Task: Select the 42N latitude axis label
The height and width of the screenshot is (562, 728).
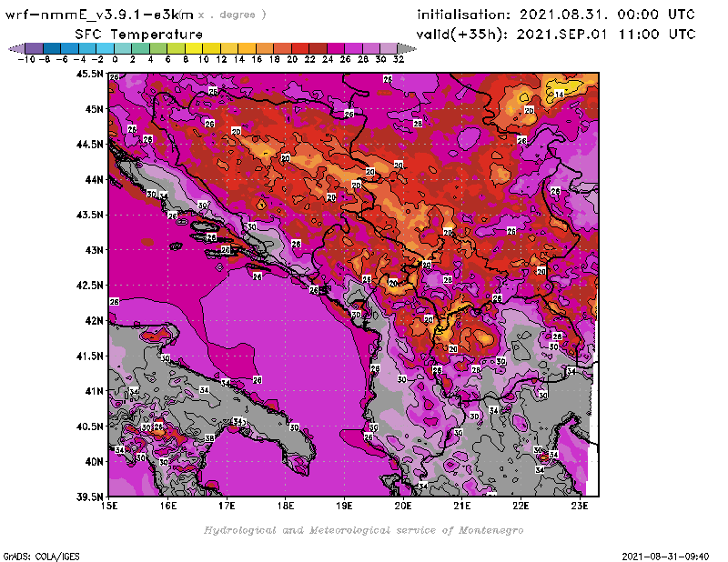Action: [94, 320]
